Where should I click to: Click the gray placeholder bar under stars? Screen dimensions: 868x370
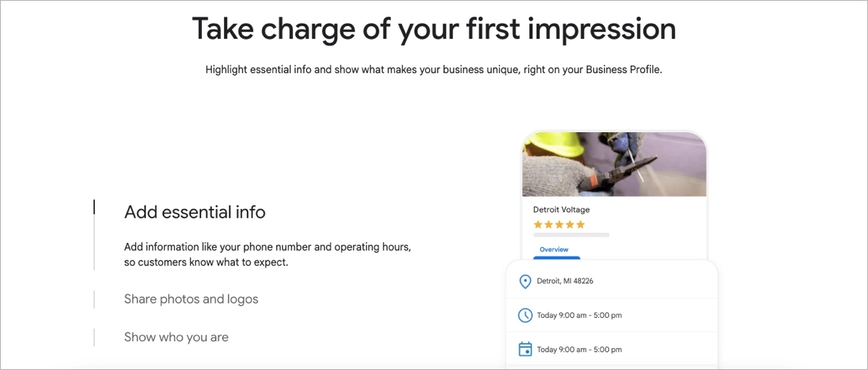571,235
